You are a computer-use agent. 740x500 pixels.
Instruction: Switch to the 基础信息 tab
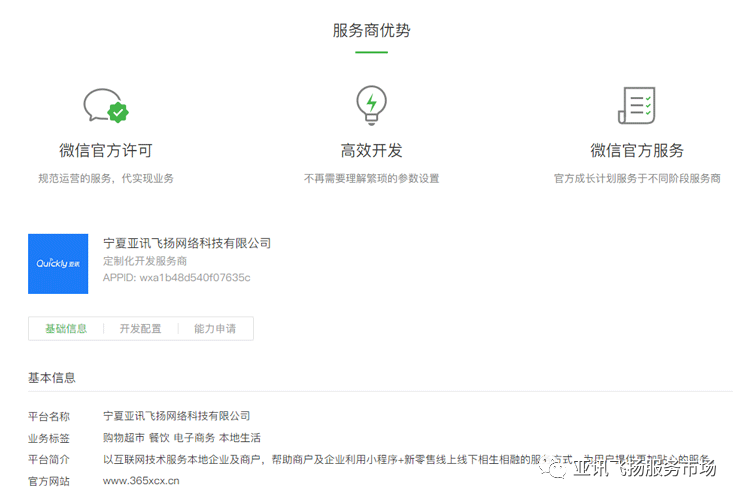pos(66,329)
